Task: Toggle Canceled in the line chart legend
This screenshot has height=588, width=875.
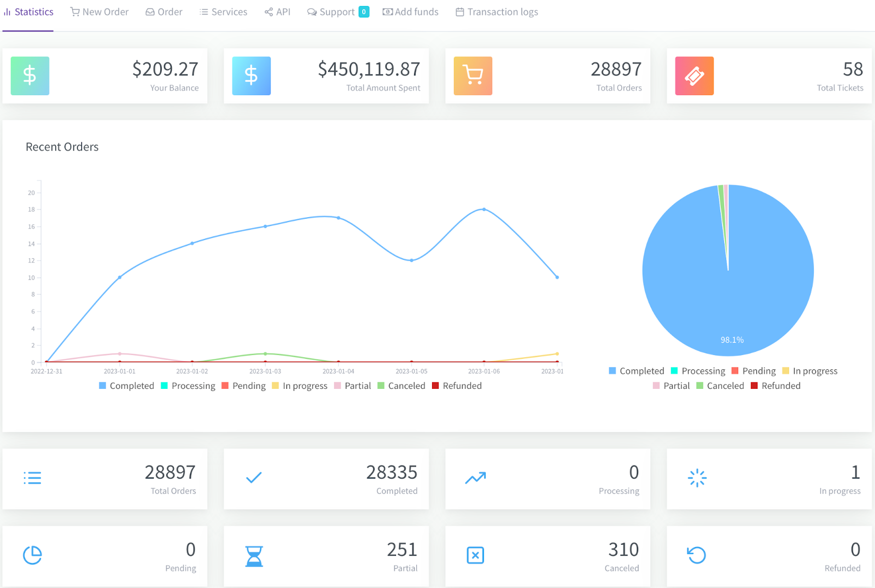Action: (401, 386)
